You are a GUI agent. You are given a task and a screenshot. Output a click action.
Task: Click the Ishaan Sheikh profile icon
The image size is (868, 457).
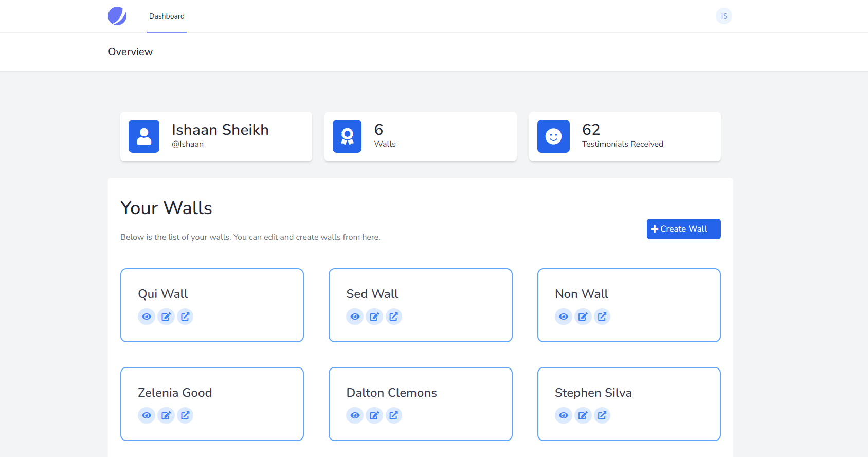(x=144, y=136)
